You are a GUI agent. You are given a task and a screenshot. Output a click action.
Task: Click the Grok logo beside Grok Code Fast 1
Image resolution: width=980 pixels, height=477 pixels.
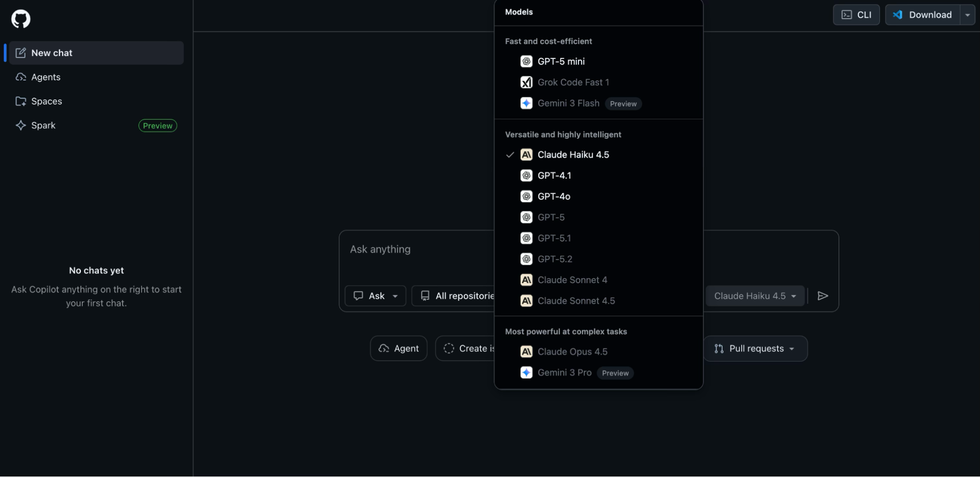(x=527, y=82)
